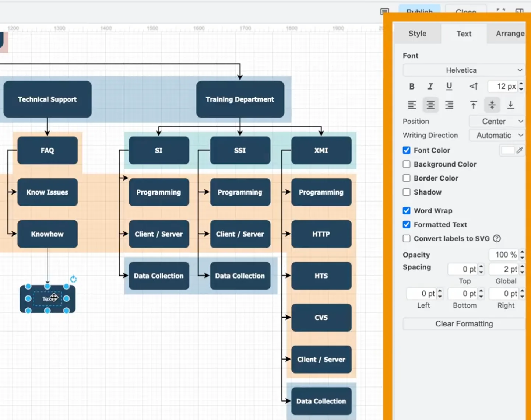The width and height of the screenshot is (531, 420).
Task: Enable the Background Color checkbox
Action: point(407,164)
